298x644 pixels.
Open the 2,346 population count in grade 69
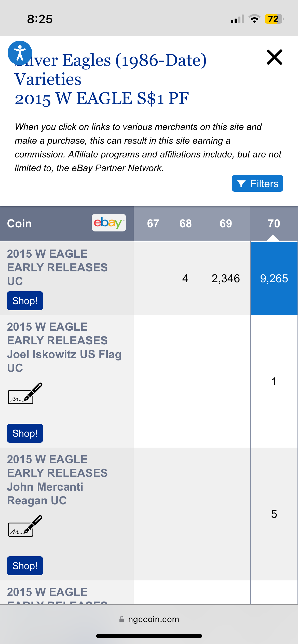(226, 279)
